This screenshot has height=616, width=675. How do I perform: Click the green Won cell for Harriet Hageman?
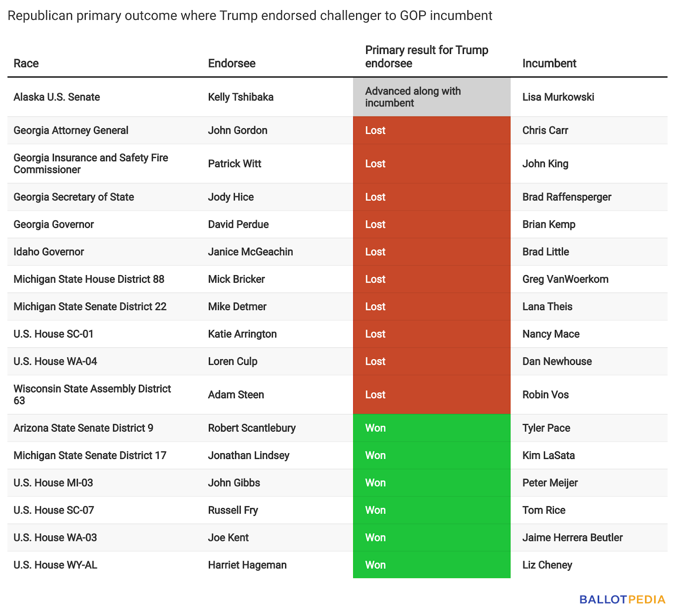pyautogui.click(x=432, y=565)
